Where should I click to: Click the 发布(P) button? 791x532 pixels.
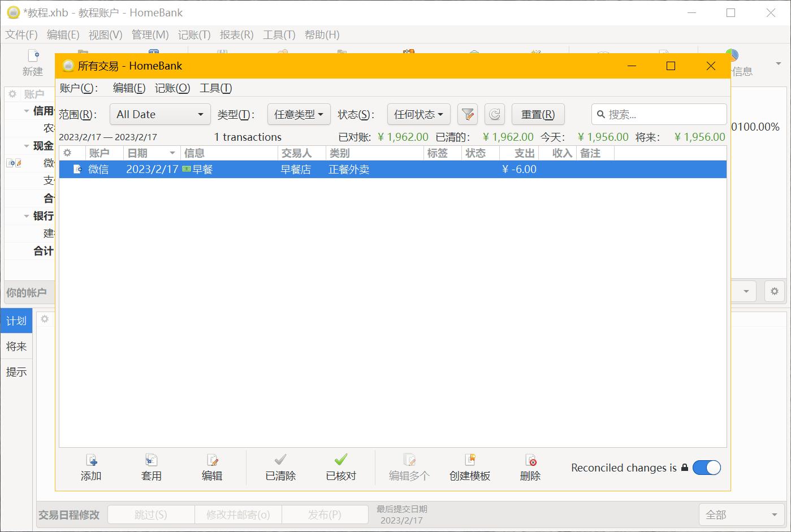pos(325,514)
